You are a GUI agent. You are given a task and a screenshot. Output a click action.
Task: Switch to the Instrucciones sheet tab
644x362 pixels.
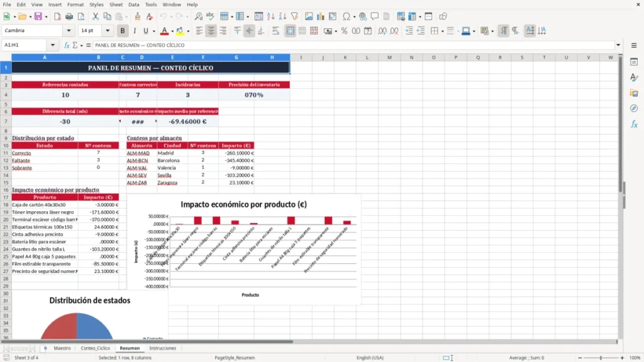coord(163,348)
